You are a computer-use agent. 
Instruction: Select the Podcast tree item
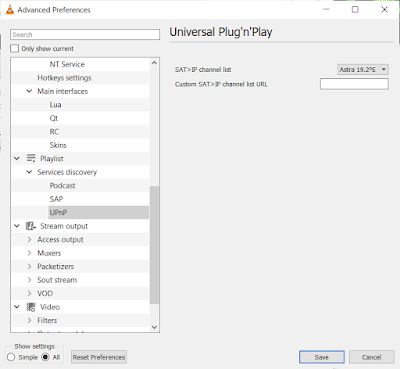pyautogui.click(x=62, y=186)
